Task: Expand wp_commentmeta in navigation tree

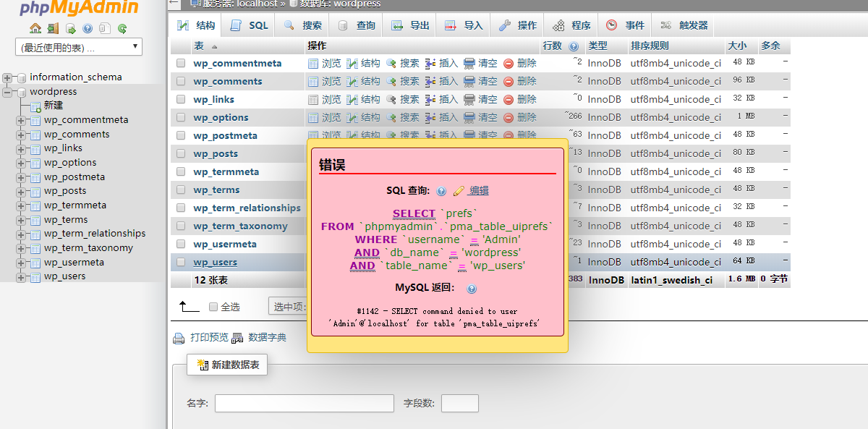Action: click(21, 120)
